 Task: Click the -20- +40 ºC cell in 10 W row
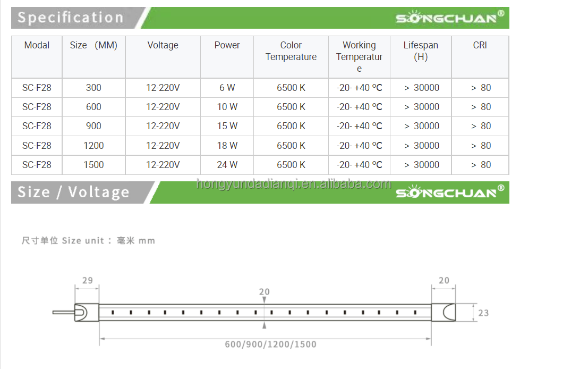tap(359, 107)
